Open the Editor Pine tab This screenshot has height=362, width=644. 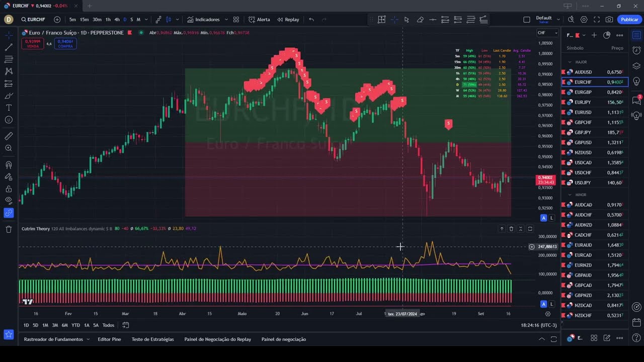tap(109, 339)
